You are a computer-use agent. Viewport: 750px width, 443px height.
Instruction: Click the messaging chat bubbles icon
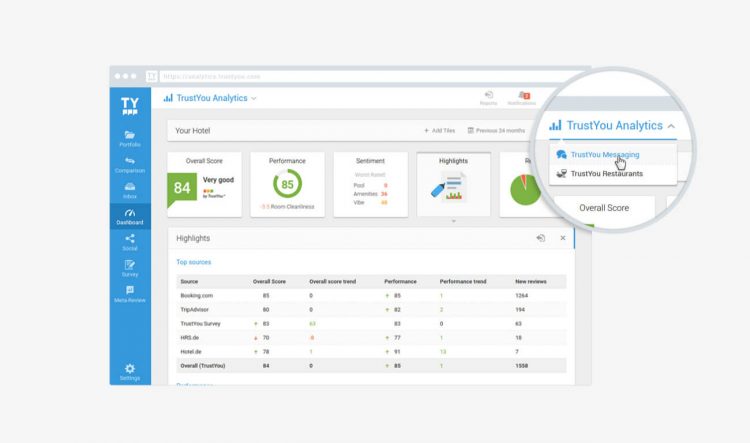click(x=562, y=155)
